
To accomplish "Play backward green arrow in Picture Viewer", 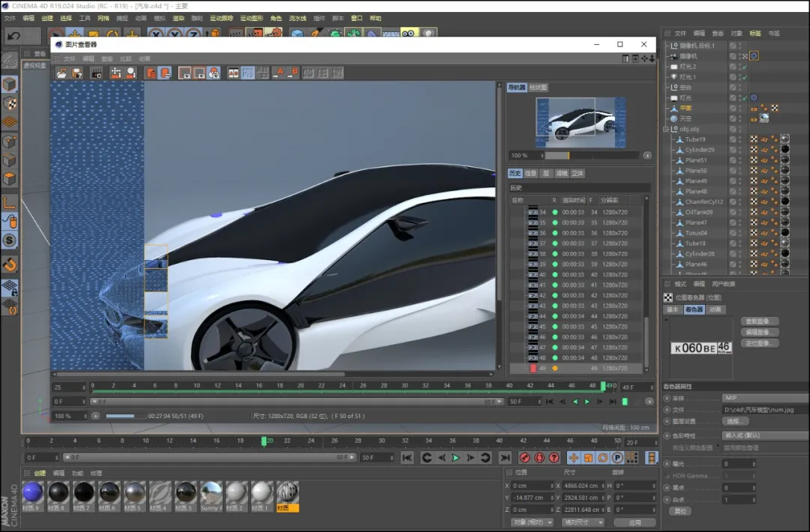I will pos(575,402).
